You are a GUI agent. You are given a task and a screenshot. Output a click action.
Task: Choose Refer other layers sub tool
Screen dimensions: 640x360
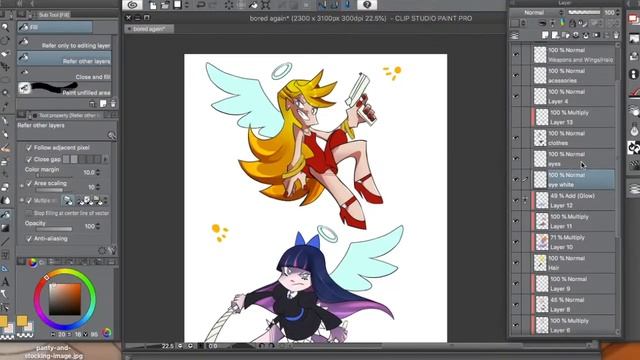click(64, 58)
